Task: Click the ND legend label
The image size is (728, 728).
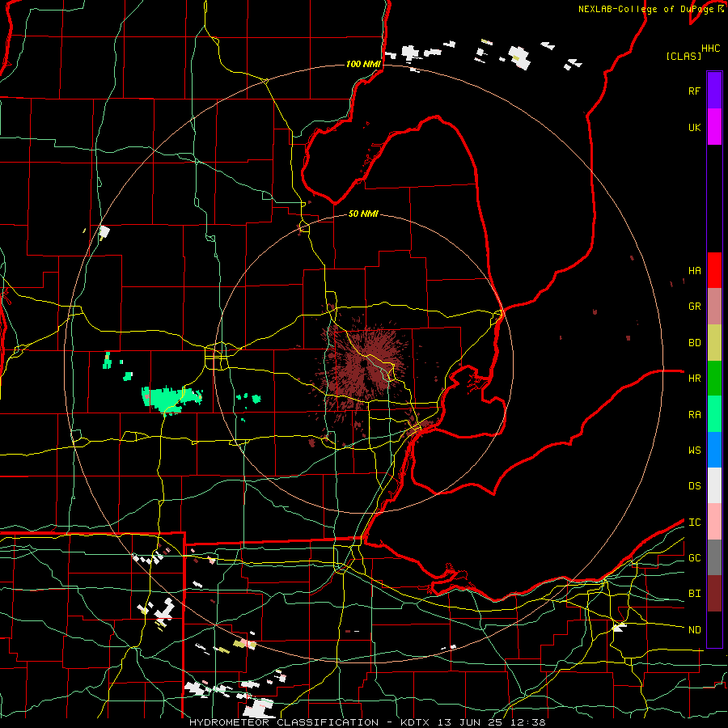Action: 694,630
